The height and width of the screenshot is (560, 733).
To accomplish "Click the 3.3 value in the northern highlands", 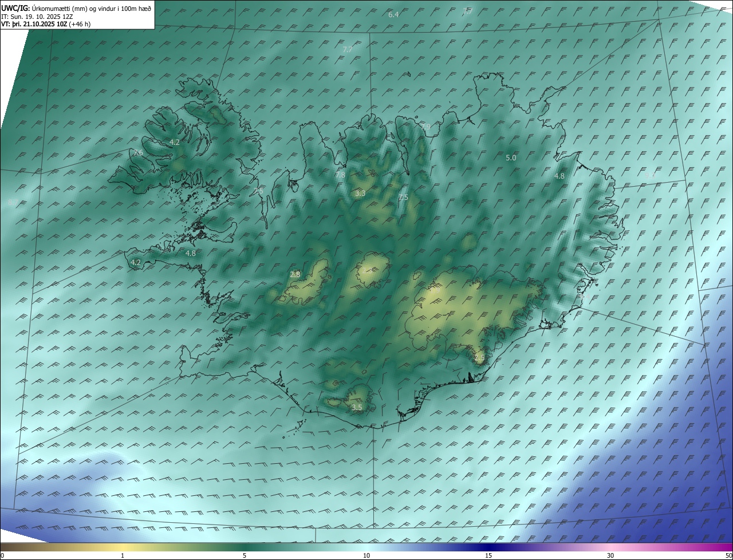I will (360, 194).
